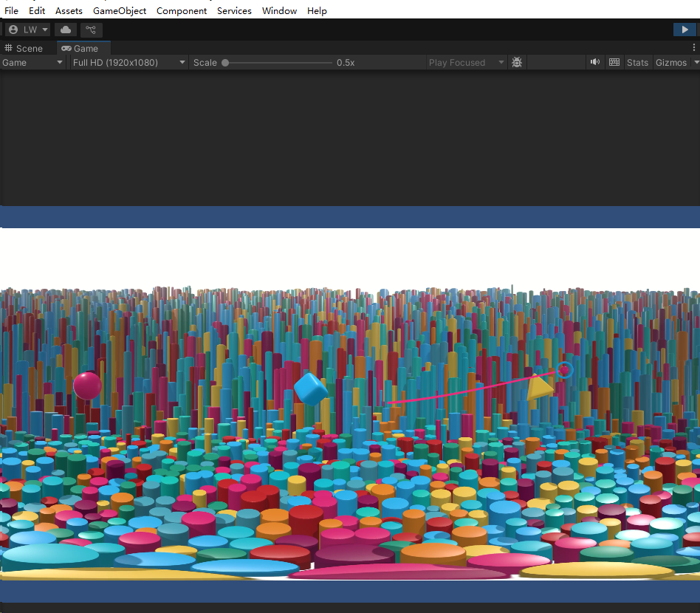Image resolution: width=700 pixels, height=613 pixels.
Task: Mute audio with the speaker icon
Action: click(595, 62)
